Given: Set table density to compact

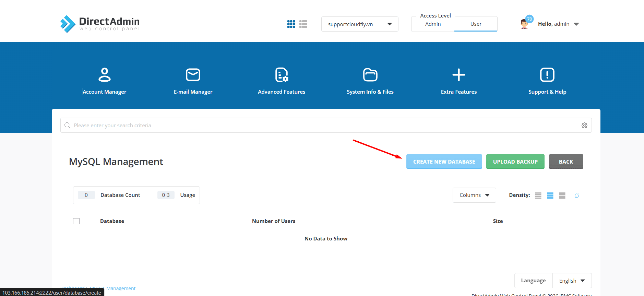Looking at the screenshot, I should [538, 196].
